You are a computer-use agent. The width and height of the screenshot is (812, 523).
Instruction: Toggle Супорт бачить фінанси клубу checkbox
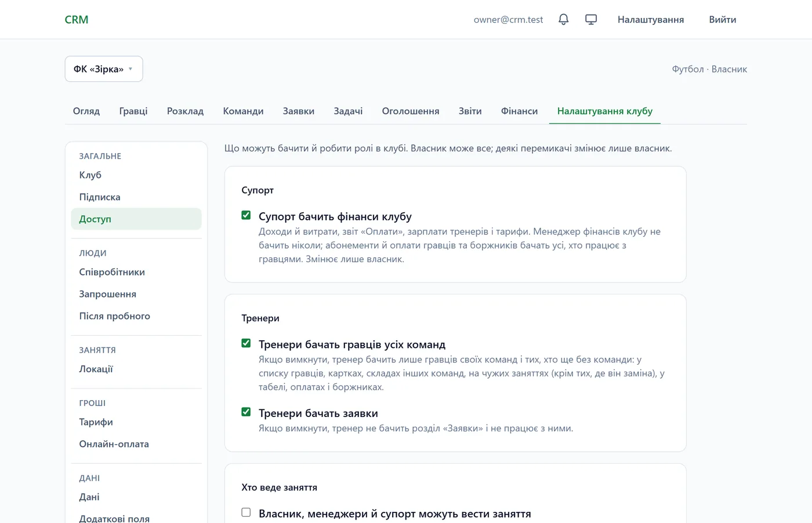246,216
